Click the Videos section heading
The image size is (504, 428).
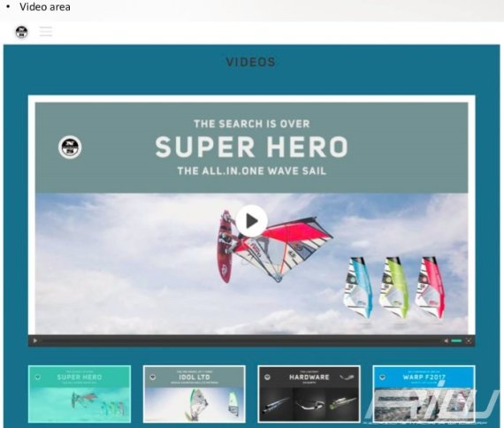(251, 62)
